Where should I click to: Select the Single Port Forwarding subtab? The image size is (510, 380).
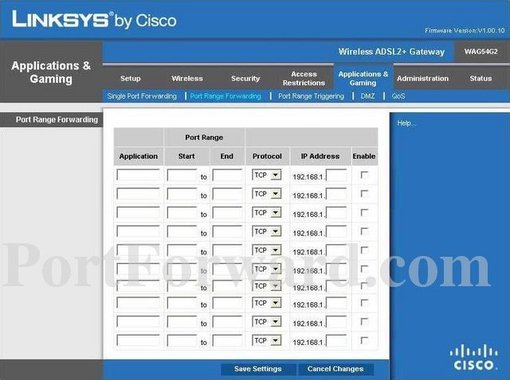[142, 96]
